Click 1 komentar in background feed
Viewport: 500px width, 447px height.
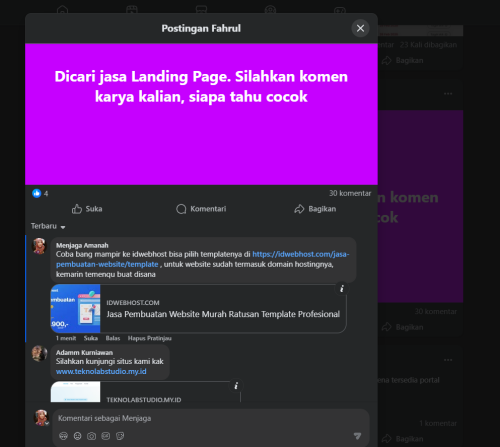coord(438,423)
